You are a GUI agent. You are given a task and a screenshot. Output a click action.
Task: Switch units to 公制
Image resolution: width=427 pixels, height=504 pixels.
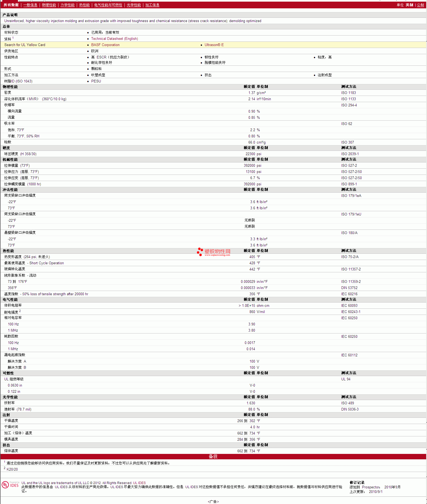click(x=420, y=5)
